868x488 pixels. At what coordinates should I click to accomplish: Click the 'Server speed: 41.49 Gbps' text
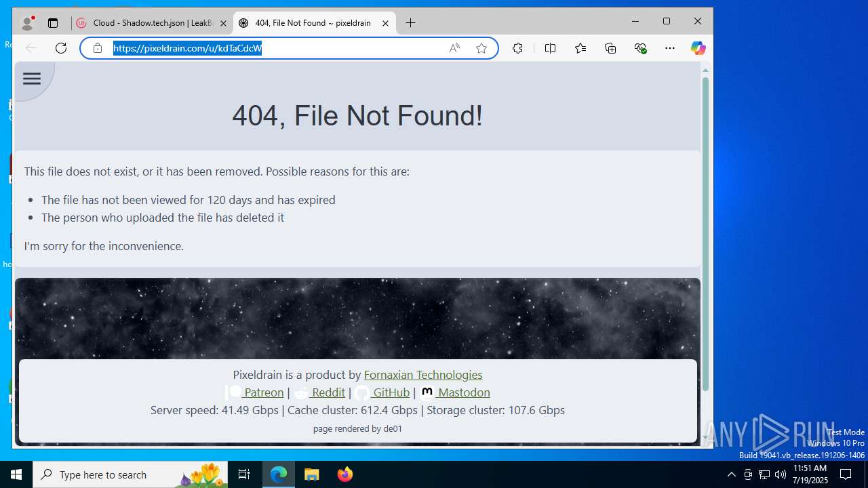214,410
